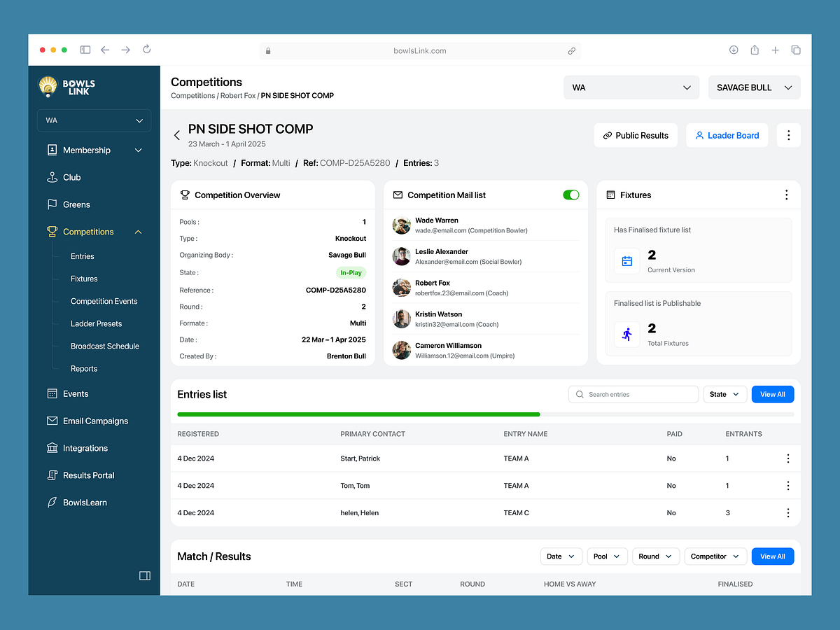Click the BowlsLearn feather icon
Image resolution: width=840 pixels, height=630 pixels.
pos(52,503)
